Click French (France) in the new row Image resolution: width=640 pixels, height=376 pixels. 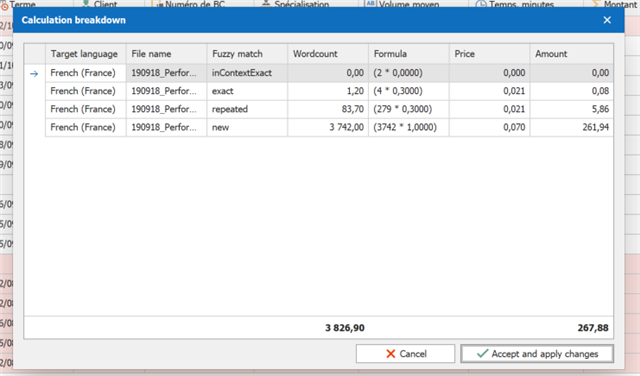click(86, 127)
